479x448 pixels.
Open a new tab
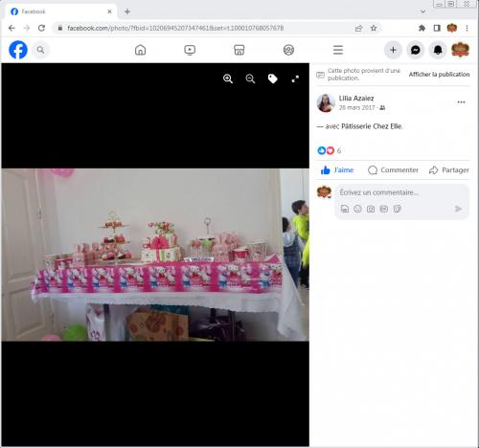coord(127,11)
